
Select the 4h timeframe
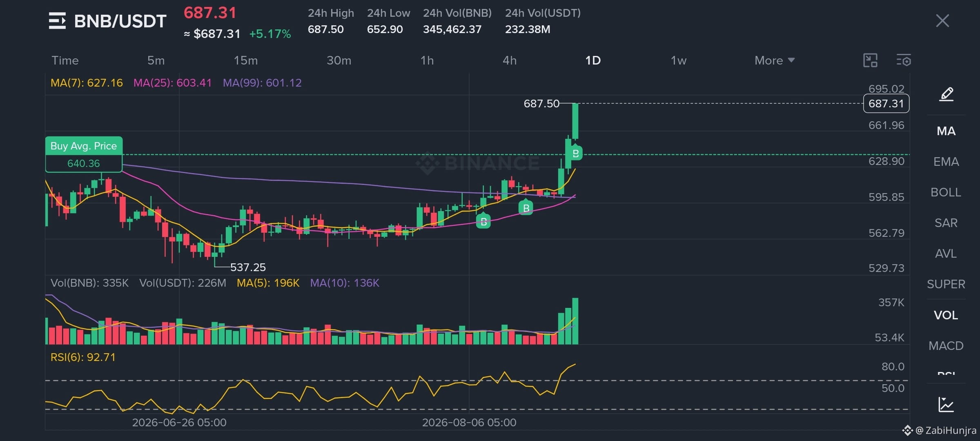(510, 60)
